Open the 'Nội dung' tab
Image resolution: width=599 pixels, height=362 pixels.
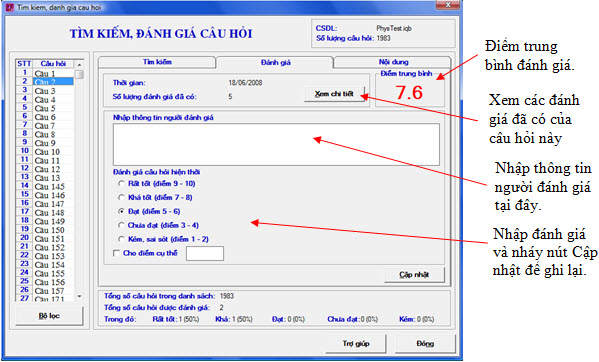393,62
